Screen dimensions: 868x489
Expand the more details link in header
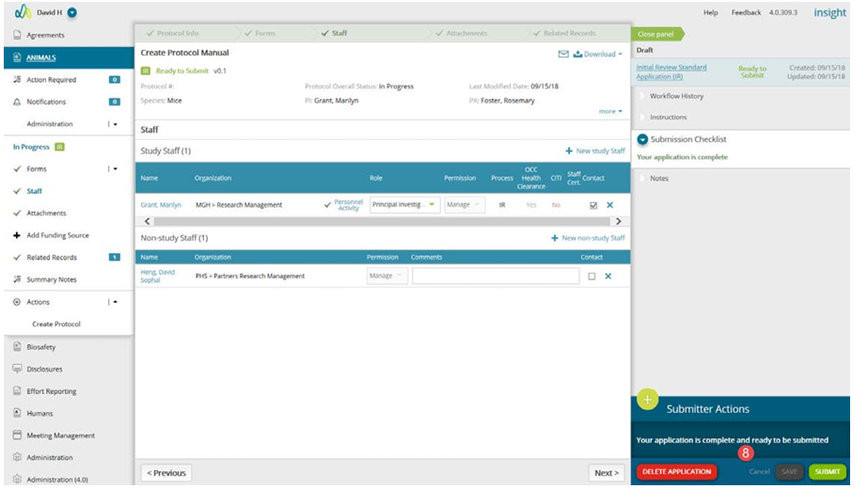610,112
